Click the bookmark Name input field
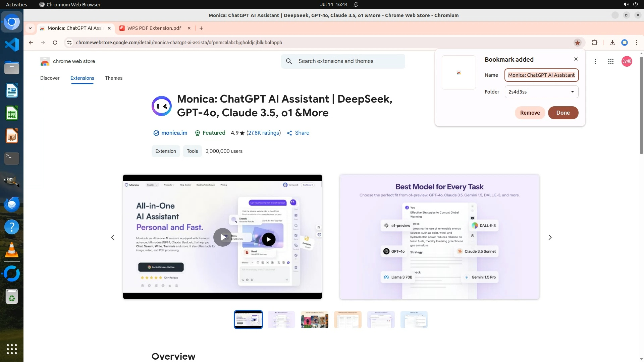Screen dimensions: 644x362 [541, 75]
